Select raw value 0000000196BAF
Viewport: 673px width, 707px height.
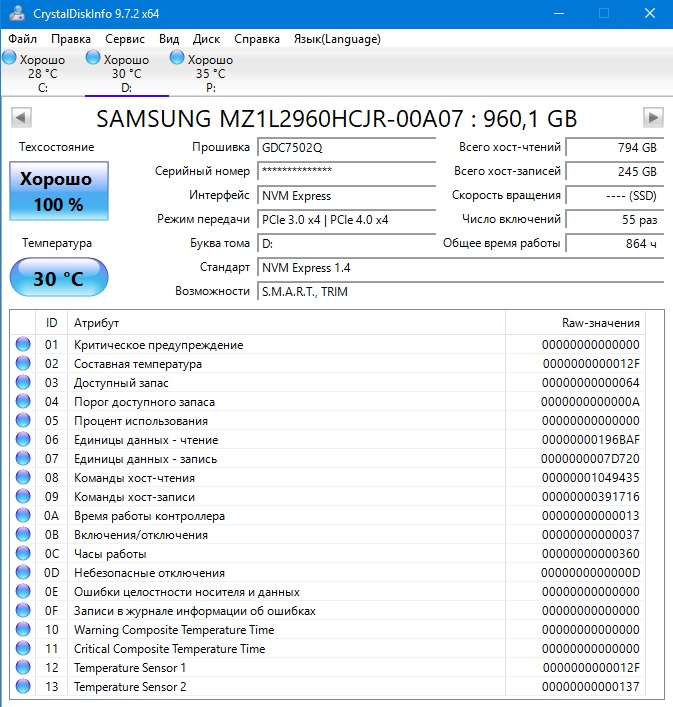click(x=591, y=440)
